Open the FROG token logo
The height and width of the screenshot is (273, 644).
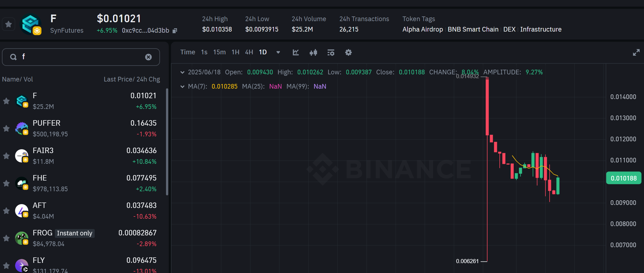(22, 238)
